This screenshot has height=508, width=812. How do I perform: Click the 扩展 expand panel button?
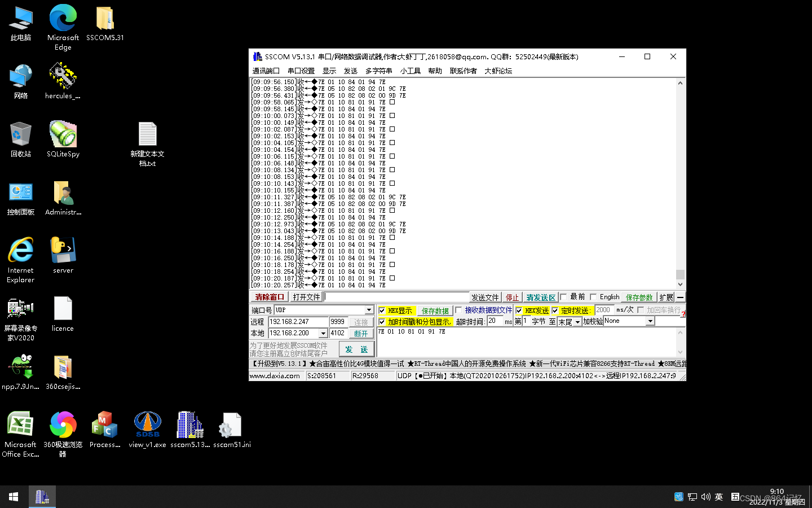[x=666, y=297]
